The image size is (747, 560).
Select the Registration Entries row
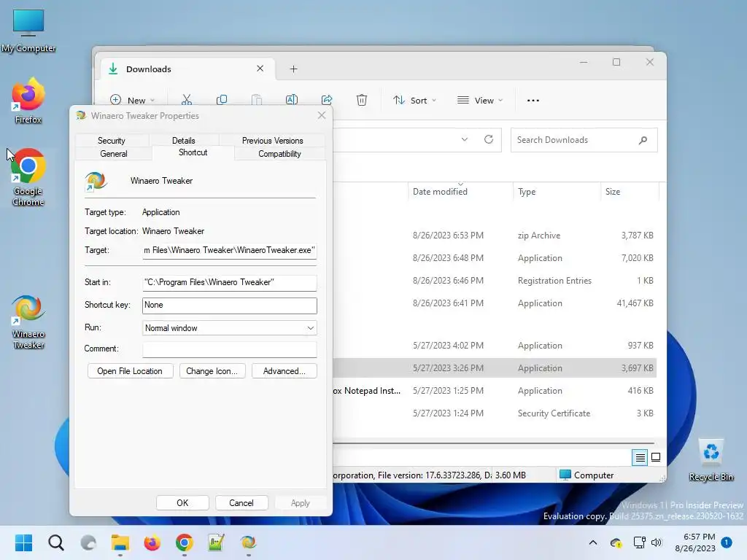coord(495,281)
